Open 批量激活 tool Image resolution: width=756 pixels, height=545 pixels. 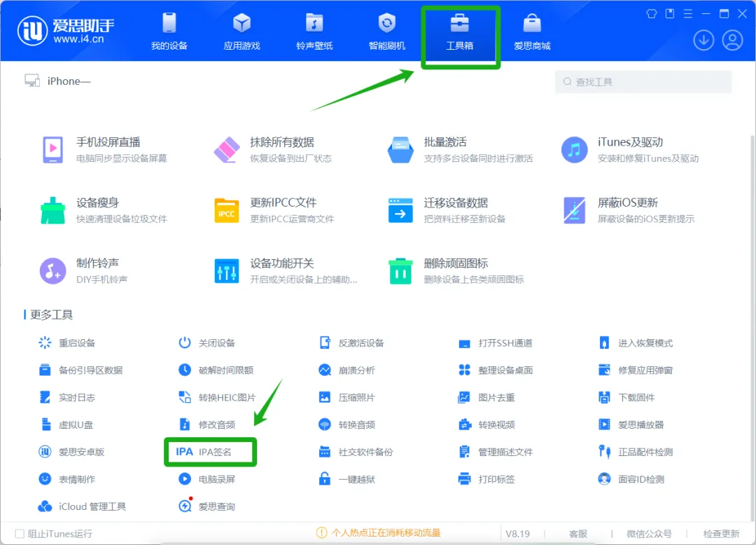click(x=461, y=150)
